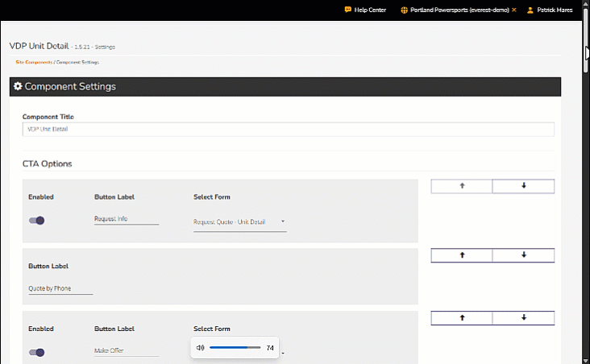Move Quote by Phone CTA down
The width and height of the screenshot is (590, 364).
pyautogui.click(x=523, y=254)
